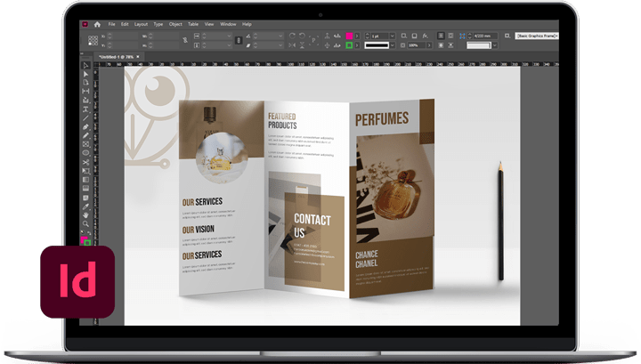Open the Table menu
The width and height of the screenshot is (641, 364).
193,25
